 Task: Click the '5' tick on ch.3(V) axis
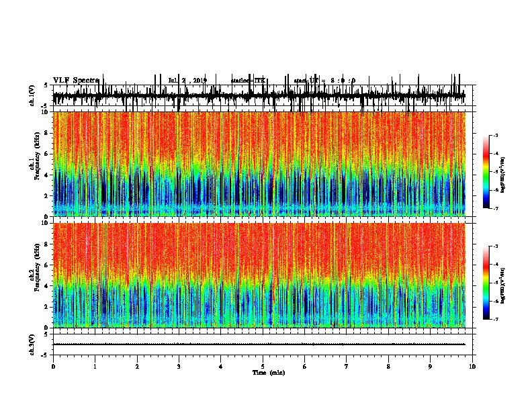(46, 334)
